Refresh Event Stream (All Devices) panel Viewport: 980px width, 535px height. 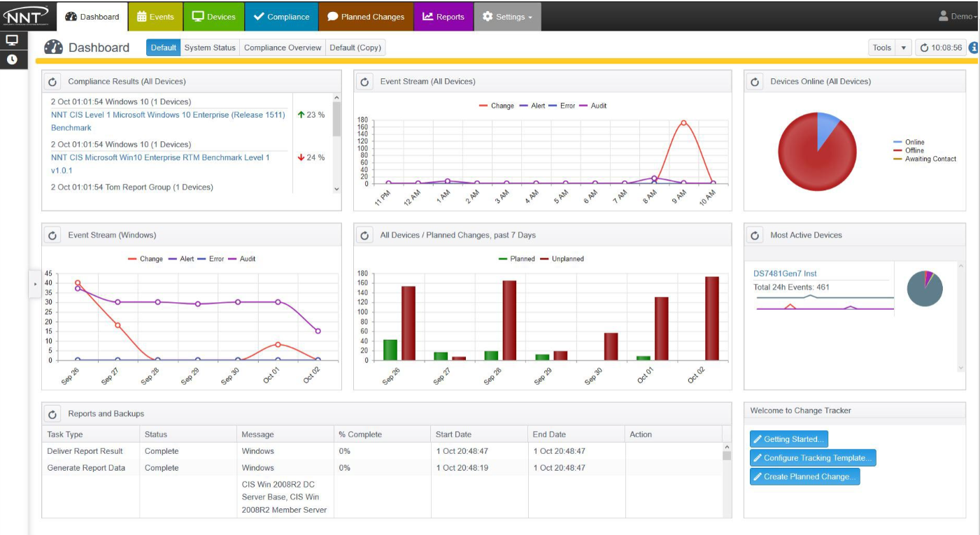click(364, 82)
